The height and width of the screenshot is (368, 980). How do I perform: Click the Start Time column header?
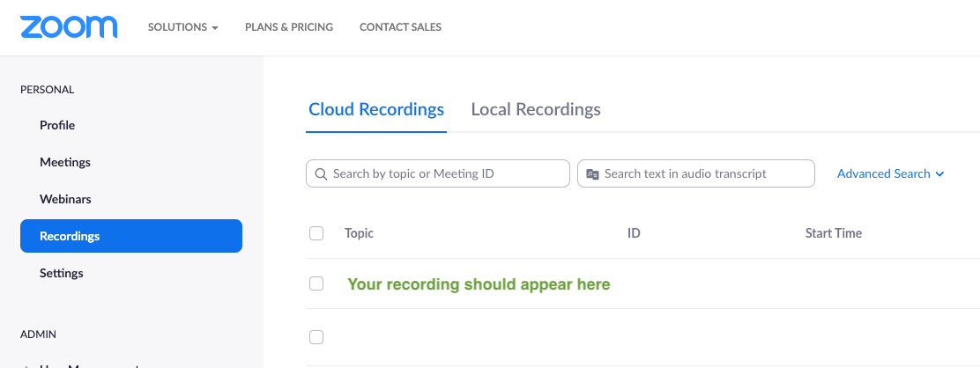[833, 233]
